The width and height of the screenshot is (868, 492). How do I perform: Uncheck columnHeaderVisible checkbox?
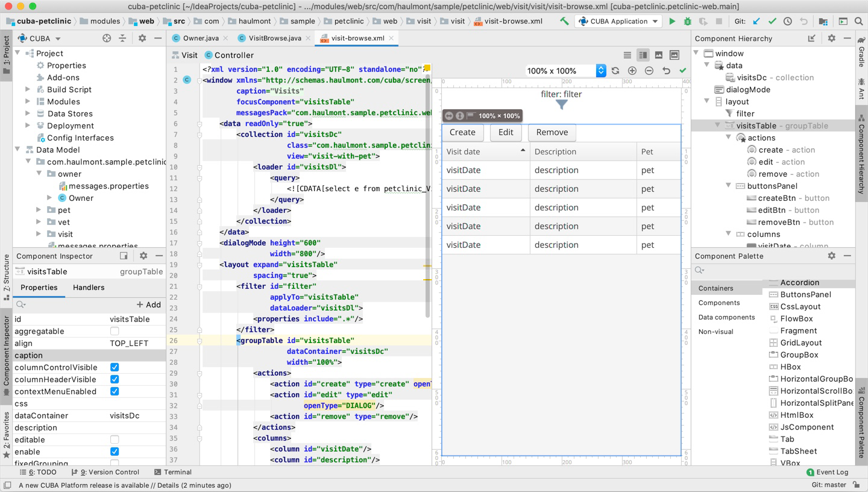click(115, 379)
